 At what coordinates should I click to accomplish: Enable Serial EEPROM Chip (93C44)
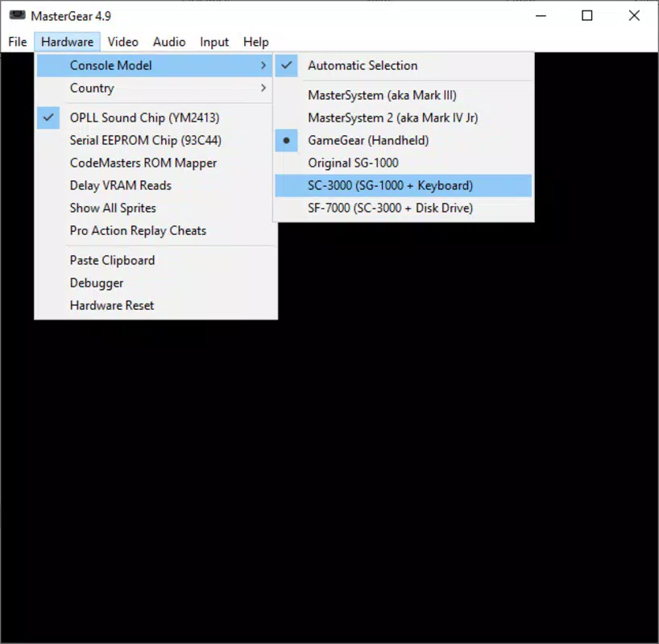click(x=155, y=140)
